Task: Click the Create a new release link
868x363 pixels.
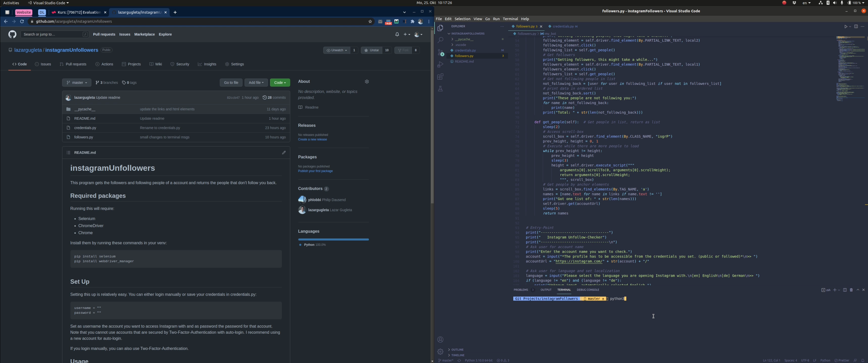Action: (312, 140)
